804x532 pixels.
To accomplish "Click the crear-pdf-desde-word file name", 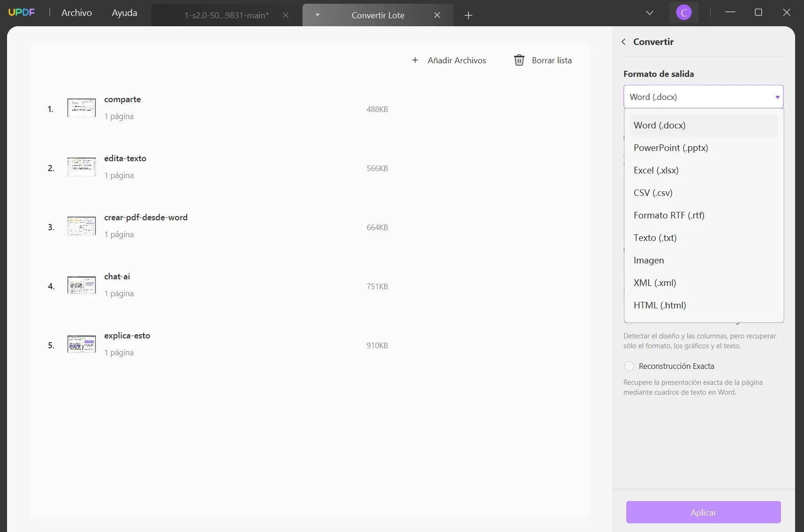I will [x=146, y=217].
